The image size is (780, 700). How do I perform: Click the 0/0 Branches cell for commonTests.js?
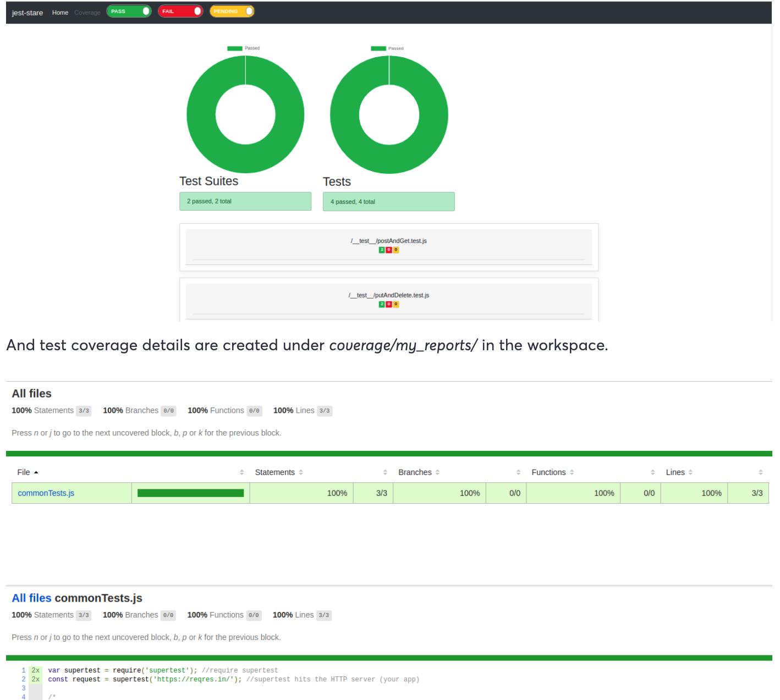506,493
